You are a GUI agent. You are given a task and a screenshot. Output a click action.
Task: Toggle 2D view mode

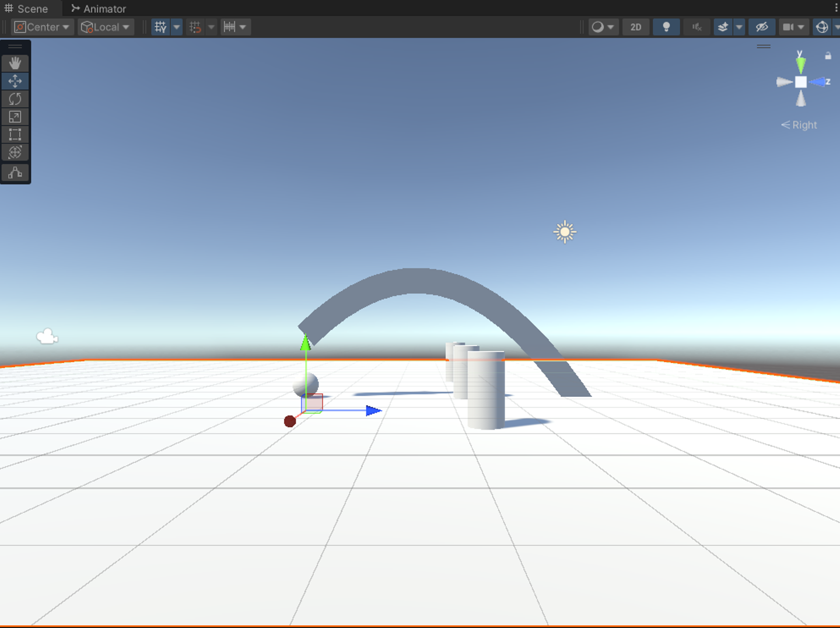[636, 27]
